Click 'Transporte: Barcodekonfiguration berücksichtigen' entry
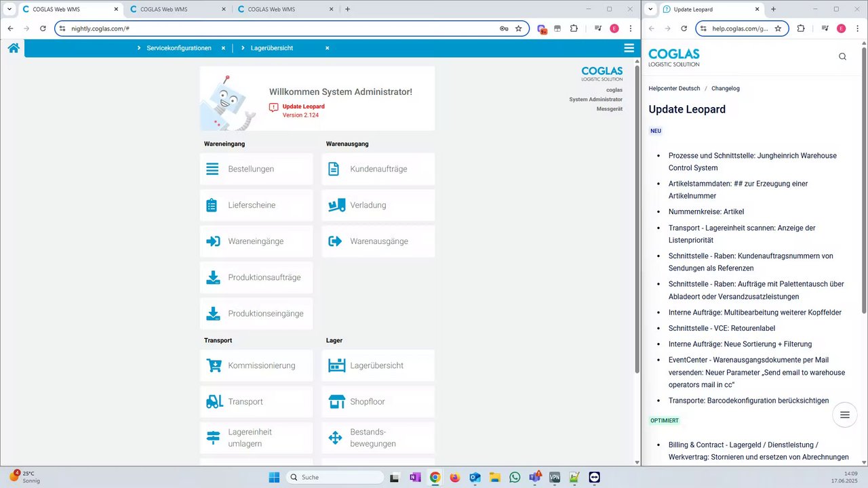 pos(749,401)
